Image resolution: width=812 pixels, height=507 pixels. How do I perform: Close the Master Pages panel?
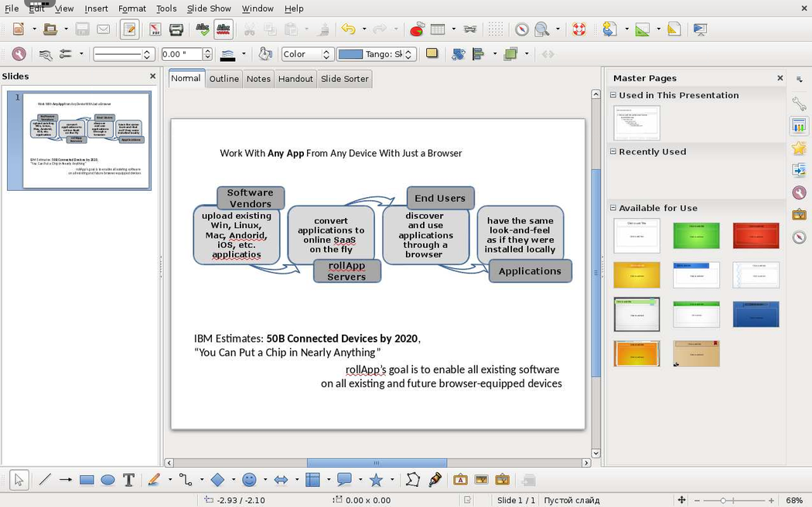(x=780, y=78)
